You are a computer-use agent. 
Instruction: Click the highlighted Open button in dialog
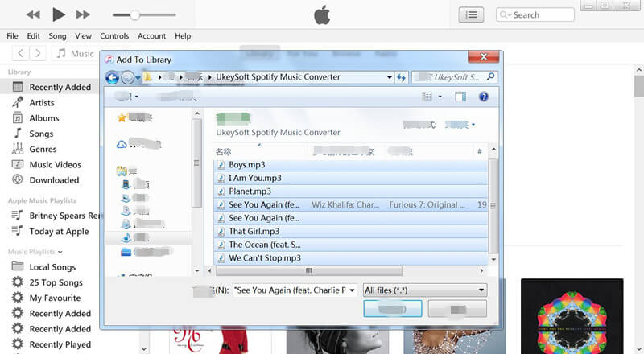tap(393, 309)
